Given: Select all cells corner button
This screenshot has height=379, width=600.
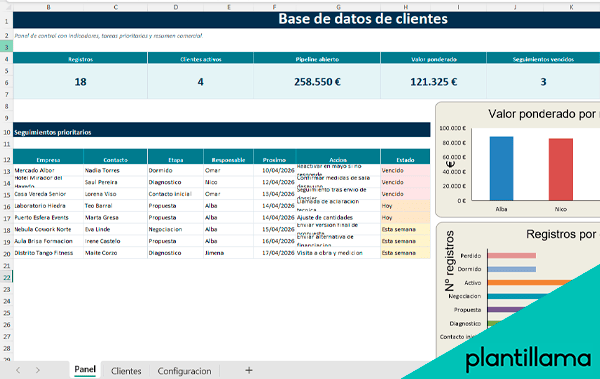Looking at the screenshot, I should tap(7, 7).
